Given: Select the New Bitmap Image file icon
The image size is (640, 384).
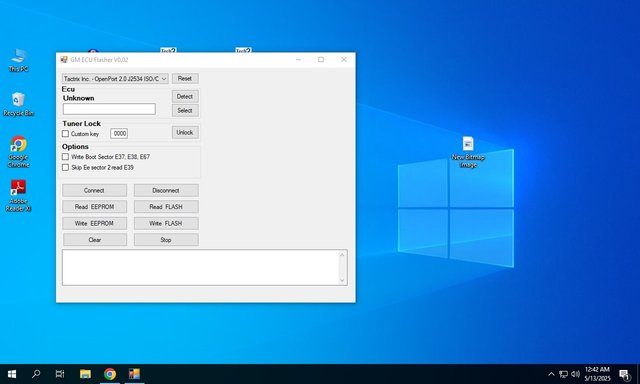Looking at the screenshot, I should (468, 152).
